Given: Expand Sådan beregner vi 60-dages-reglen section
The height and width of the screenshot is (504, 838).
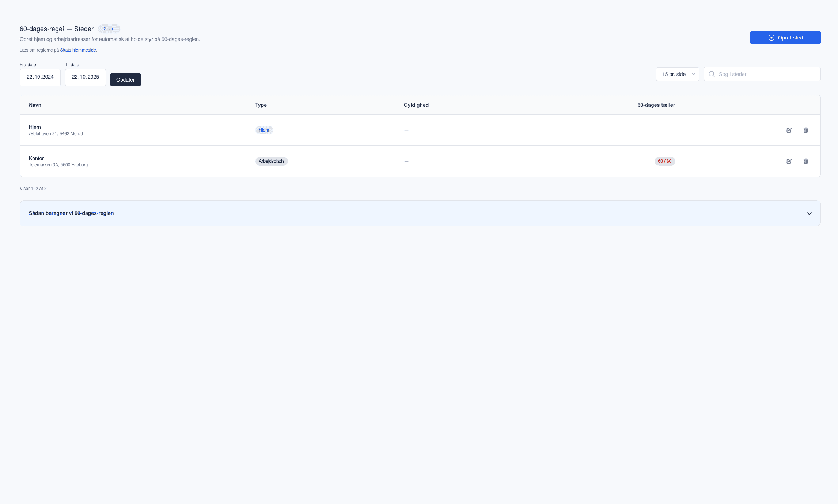Looking at the screenshot, I should coord(71,213).
